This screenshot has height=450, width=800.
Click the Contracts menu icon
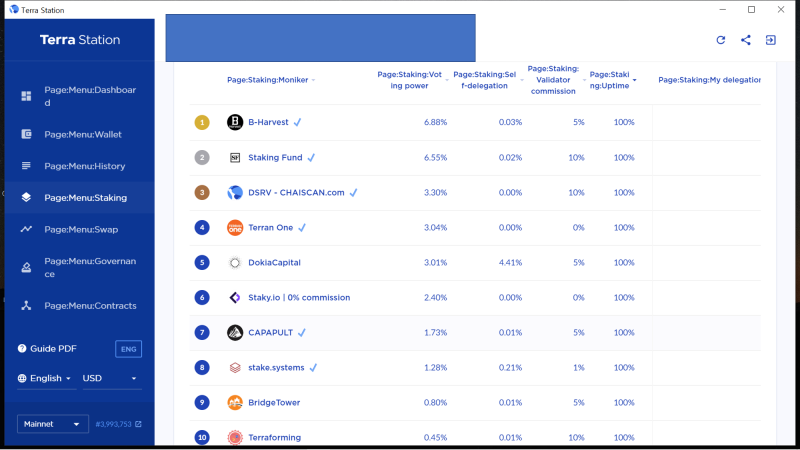point(26,306)
